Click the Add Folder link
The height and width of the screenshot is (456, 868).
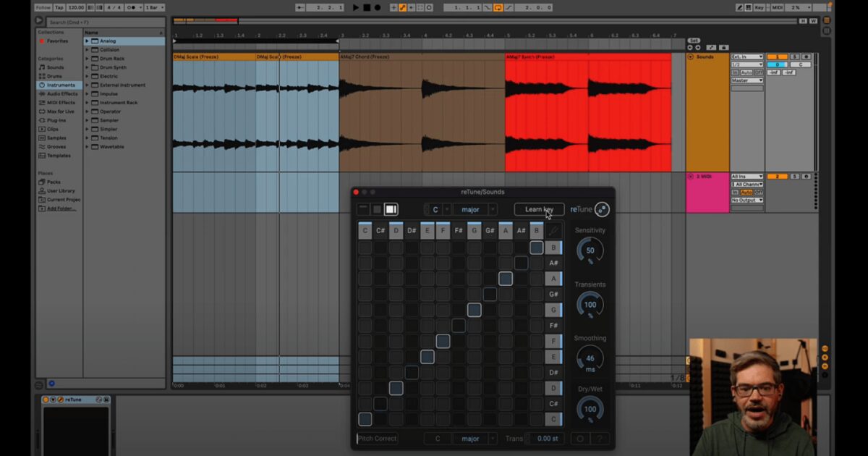(x=61, y=208)
